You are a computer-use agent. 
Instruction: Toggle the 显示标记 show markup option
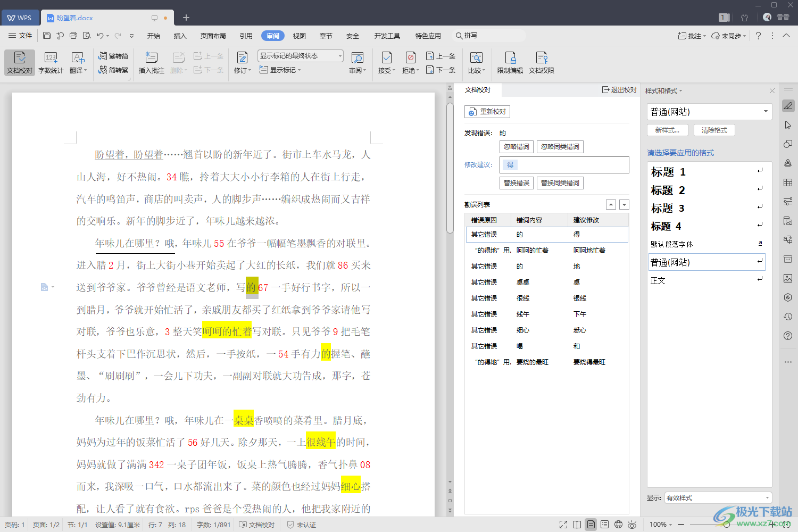280,70
